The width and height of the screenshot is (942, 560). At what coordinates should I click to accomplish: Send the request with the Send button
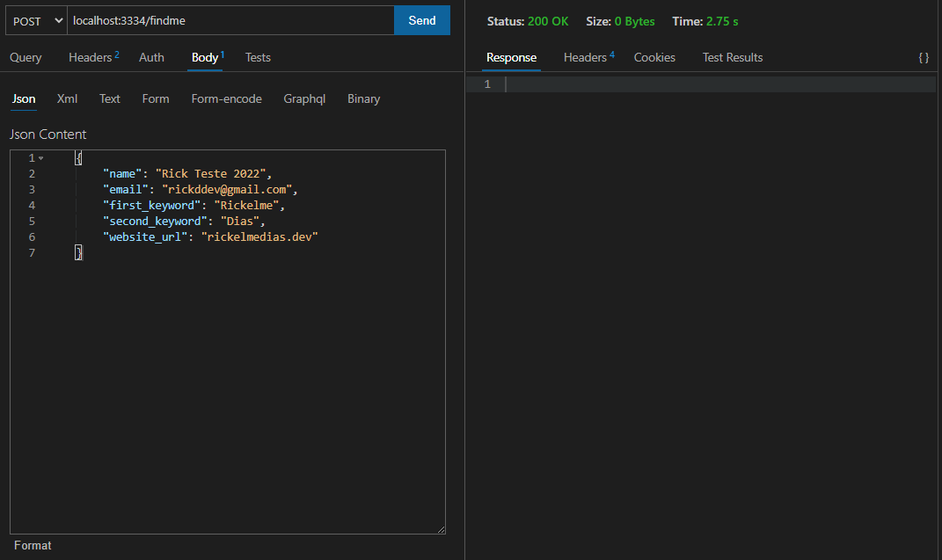click(421, 20)
